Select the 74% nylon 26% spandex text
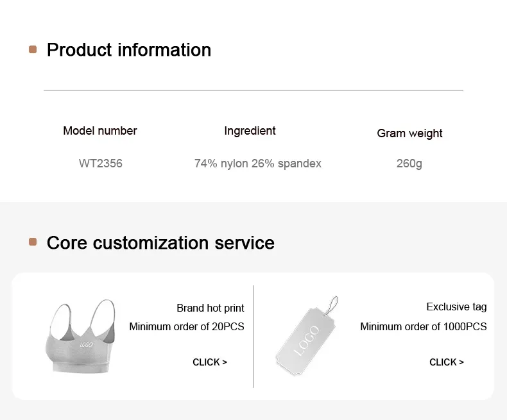The height and width of the screenshot is (420, 507). click(258, 164)
